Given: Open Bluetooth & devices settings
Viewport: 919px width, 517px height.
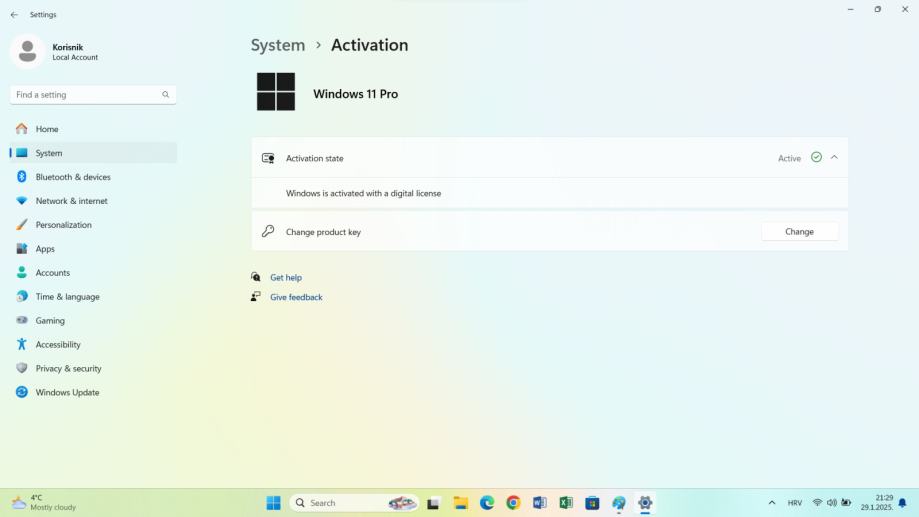Looking at the screenshot, I should (93, 177).
